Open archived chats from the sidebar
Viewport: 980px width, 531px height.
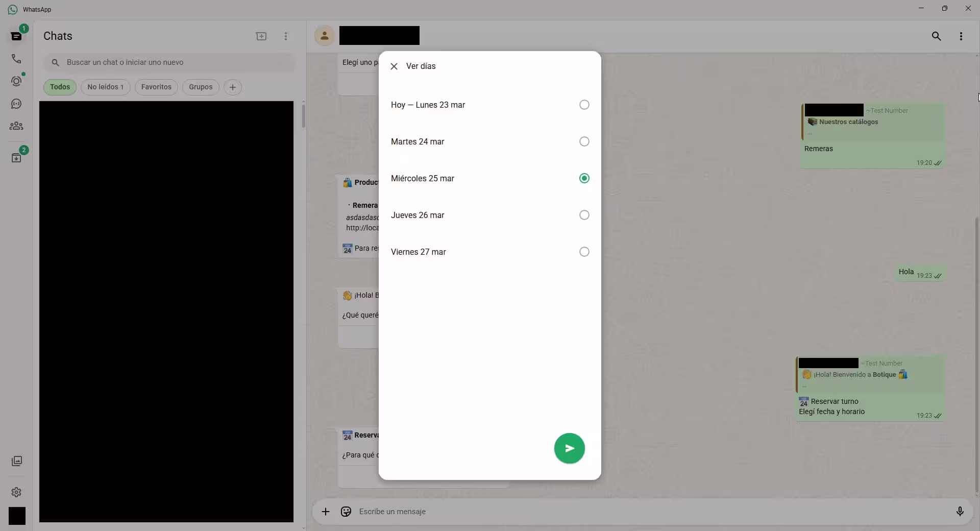(16, 157)
